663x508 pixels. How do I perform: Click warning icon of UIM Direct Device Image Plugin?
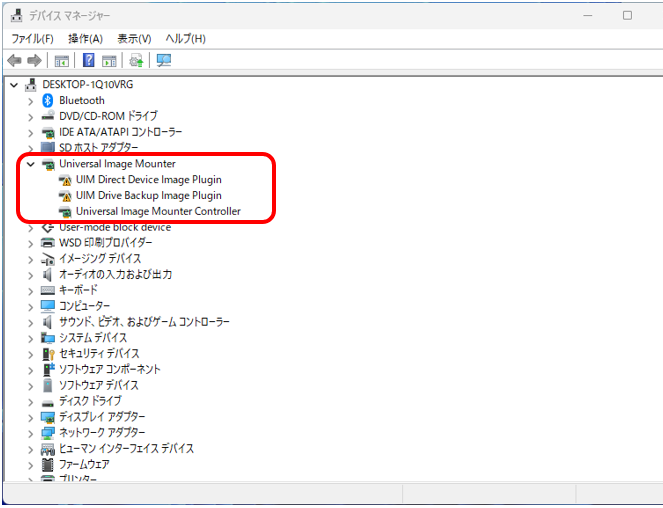pos(65,180)
